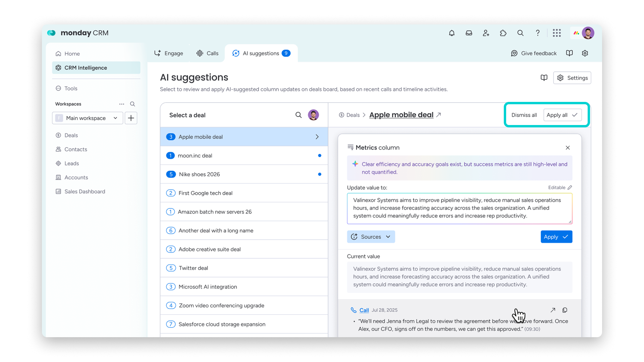644x362 pixels.
Task: Expand the Apple mobile deal row chevron
Action: click(x=317, y=137)
